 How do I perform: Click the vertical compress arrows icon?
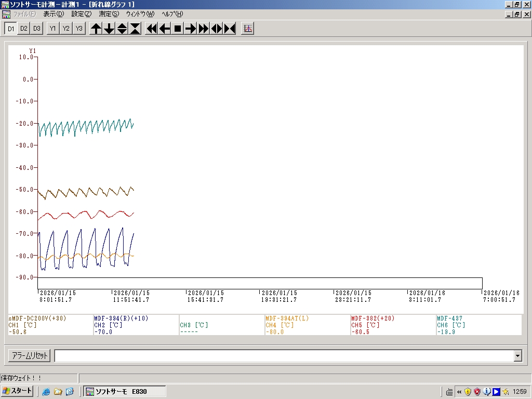(x=135, y=29)
